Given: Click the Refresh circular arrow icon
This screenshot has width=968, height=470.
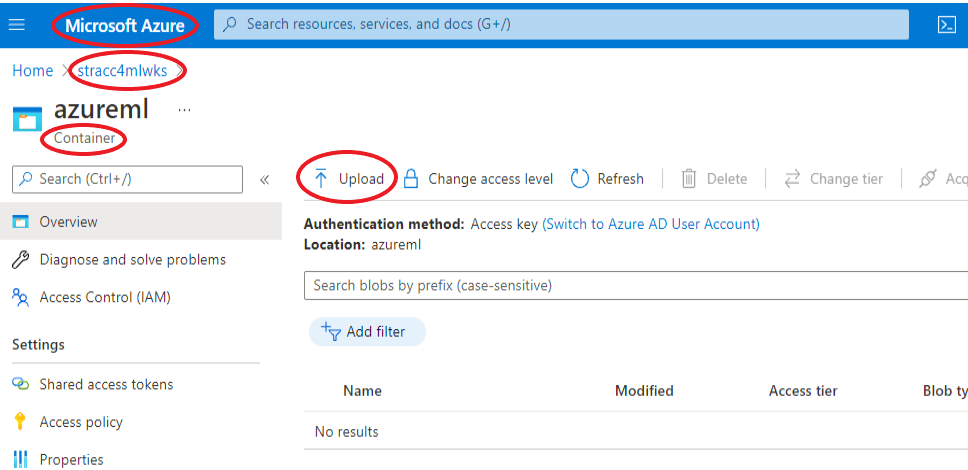Looking at the screenshot, I should pos(580,179).
